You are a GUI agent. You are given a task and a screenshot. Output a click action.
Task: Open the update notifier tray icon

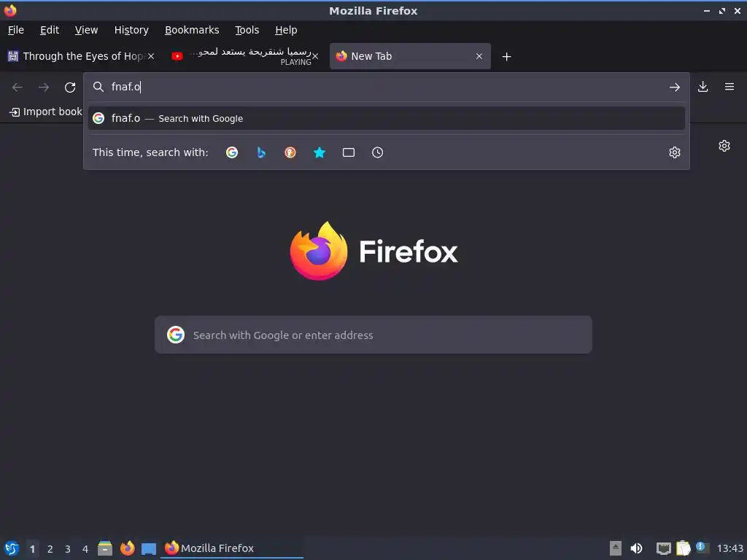click(x=703, y=548)
